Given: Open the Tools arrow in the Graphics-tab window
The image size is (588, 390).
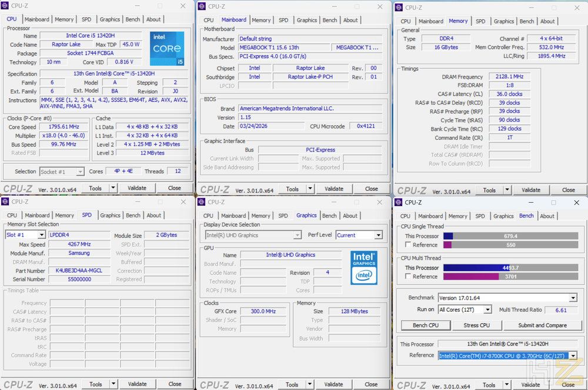Looking at the screenshot, I should click(310, 384).
